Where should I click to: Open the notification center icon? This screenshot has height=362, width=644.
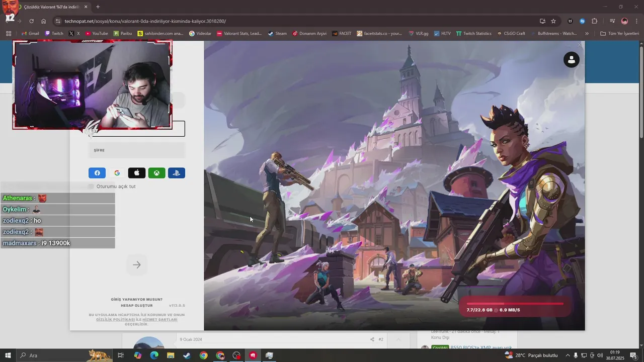633,355
